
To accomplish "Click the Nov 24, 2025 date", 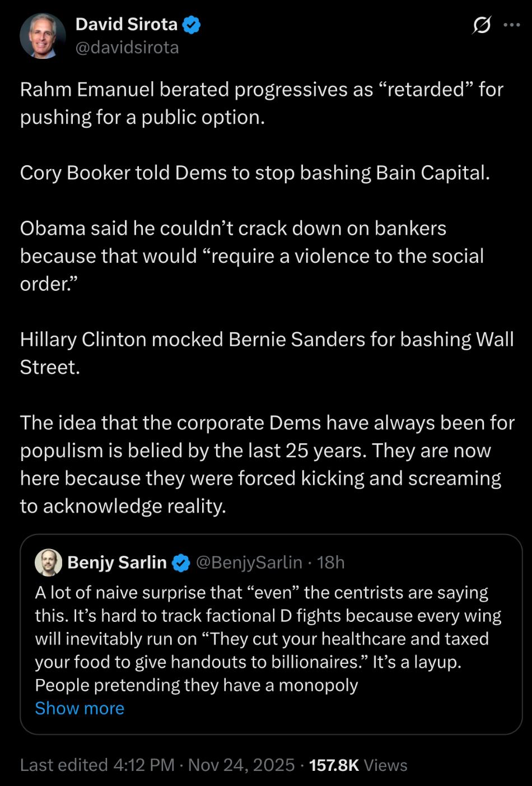I will pyautogui.click(x=241, y=765).
